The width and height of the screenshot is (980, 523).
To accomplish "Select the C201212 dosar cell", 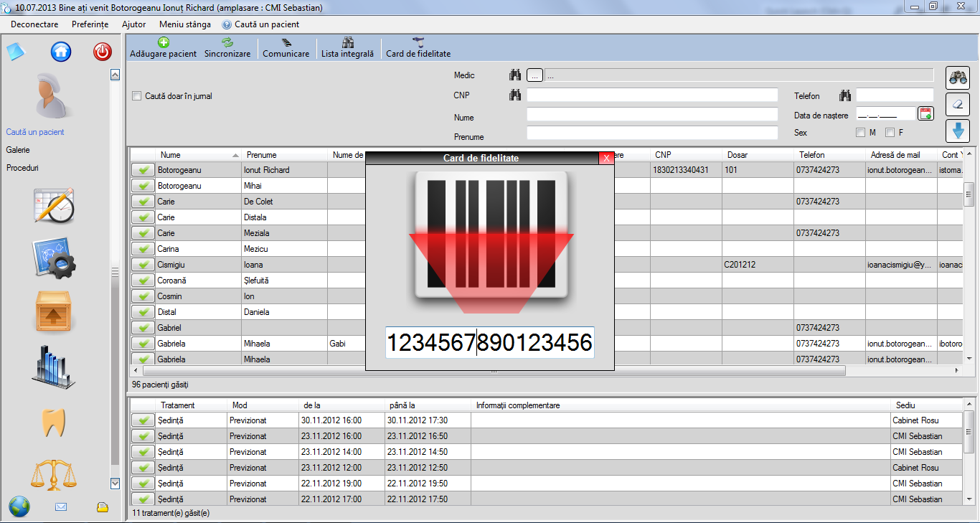I will pyautogui.click(x=758, y=265).
